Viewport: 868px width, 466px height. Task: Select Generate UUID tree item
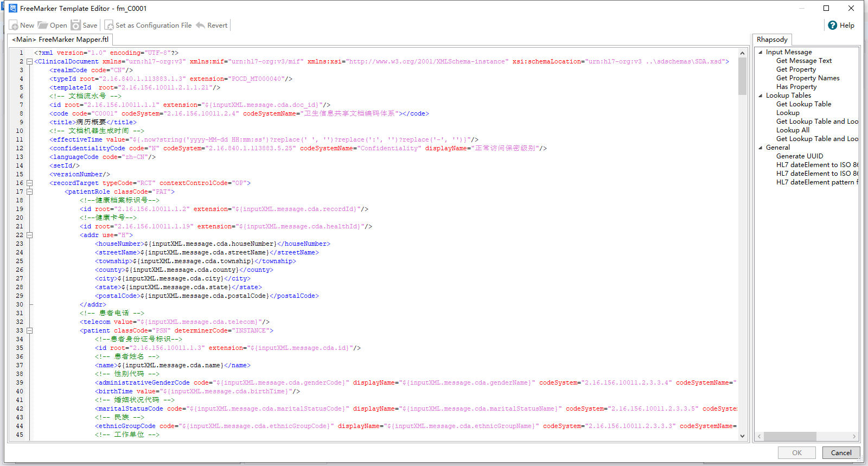[800, 156]
